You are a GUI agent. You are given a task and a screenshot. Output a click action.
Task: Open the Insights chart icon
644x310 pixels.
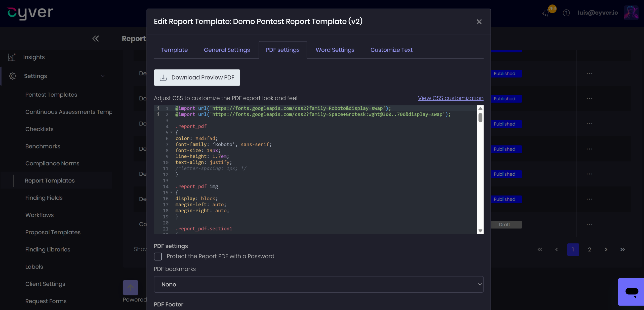click(12, 57)
